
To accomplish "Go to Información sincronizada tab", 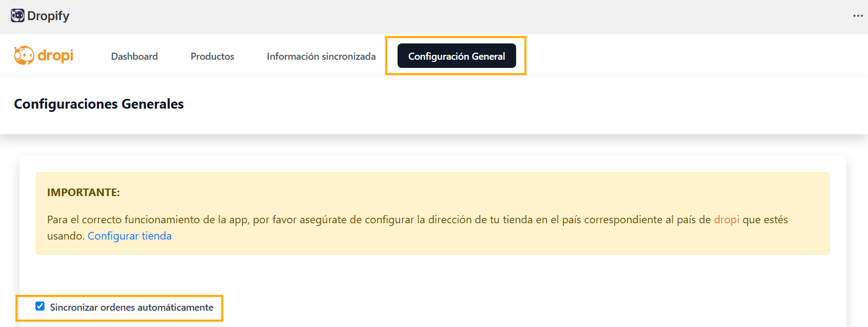I will [x=321, y=56].
